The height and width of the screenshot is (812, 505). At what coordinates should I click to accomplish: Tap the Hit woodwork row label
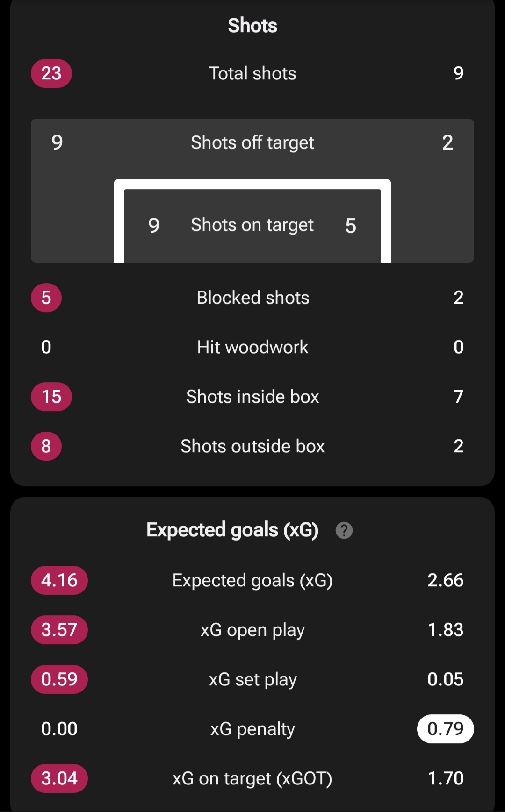(x=252, y=347)
